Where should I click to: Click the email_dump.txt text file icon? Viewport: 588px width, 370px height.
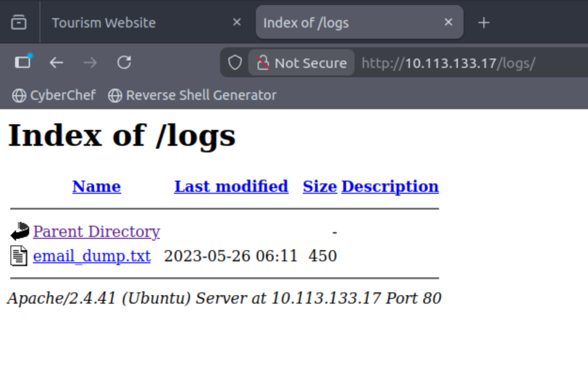[x=19, y=256]
